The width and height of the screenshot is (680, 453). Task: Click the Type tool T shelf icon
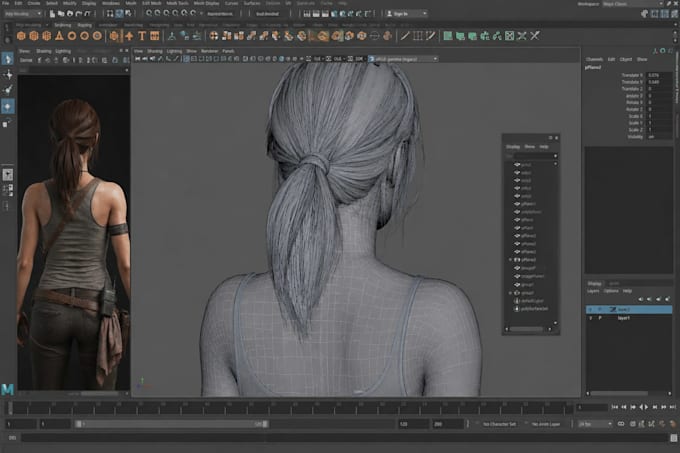point(142,36)
